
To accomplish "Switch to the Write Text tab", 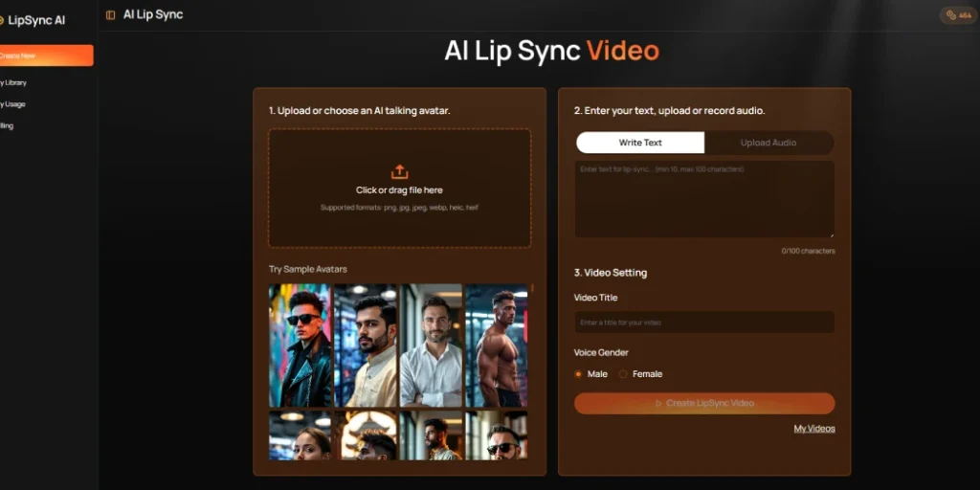I will (x=640, y=143).
